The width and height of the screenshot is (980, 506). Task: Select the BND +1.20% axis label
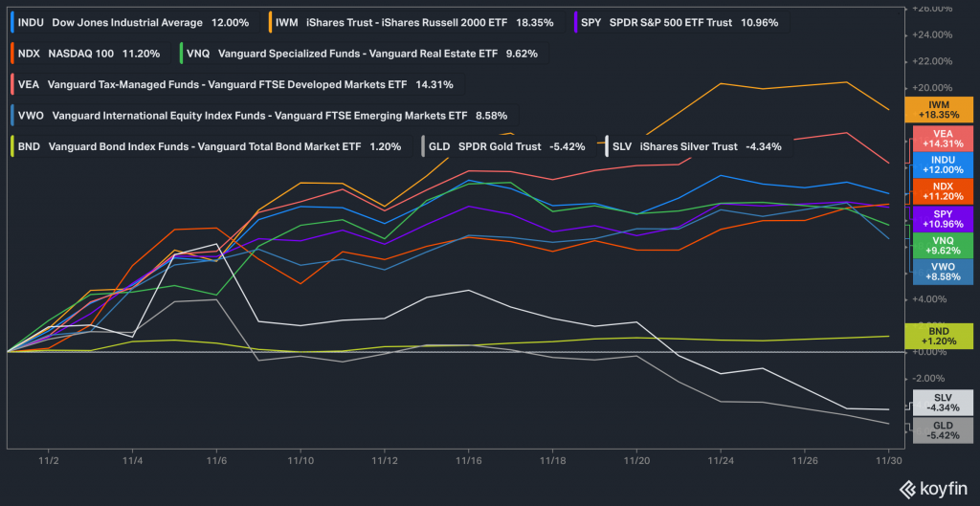(x=937, y=335)
